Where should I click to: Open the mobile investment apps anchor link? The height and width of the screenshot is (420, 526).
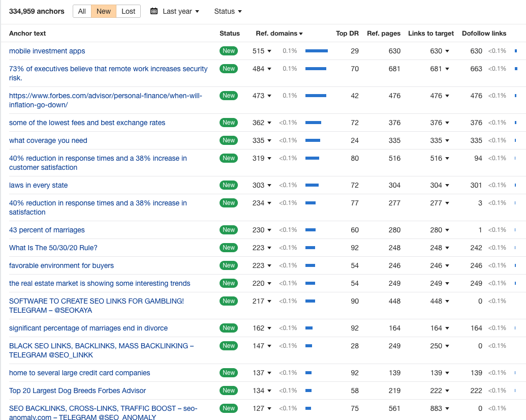point(47,51)
